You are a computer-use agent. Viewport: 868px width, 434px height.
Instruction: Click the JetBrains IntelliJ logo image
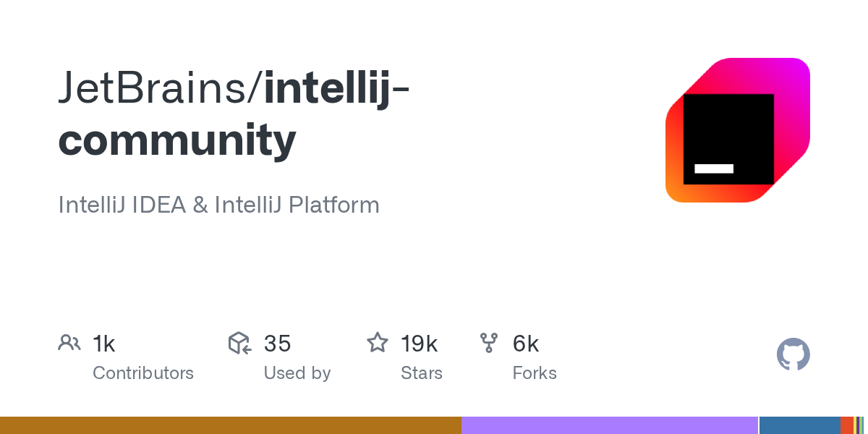click(x=737, y=130)
